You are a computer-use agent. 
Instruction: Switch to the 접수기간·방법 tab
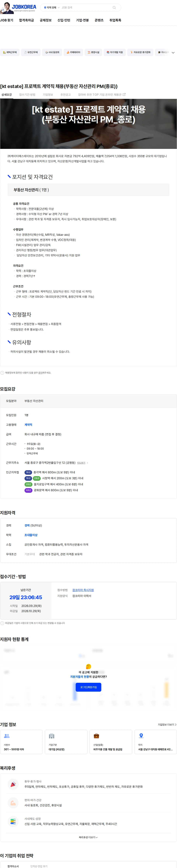(27, 95)
